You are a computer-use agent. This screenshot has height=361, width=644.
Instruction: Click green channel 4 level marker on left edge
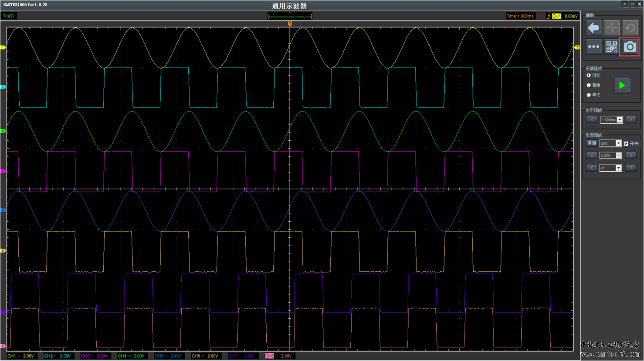(3, 131)
